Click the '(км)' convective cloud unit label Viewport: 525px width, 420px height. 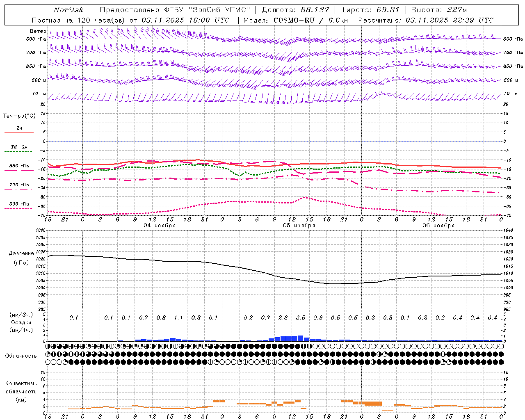click(21, 399)
